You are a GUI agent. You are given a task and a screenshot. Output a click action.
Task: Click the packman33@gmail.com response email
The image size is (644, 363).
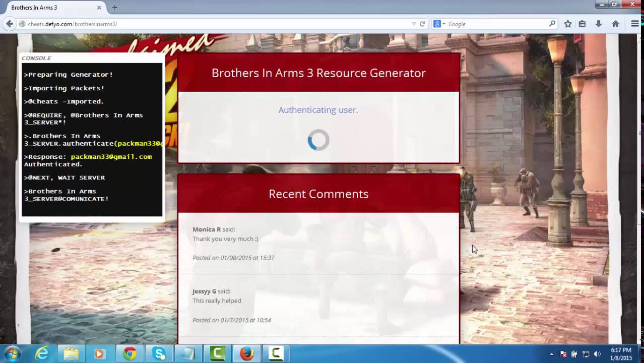111,157
